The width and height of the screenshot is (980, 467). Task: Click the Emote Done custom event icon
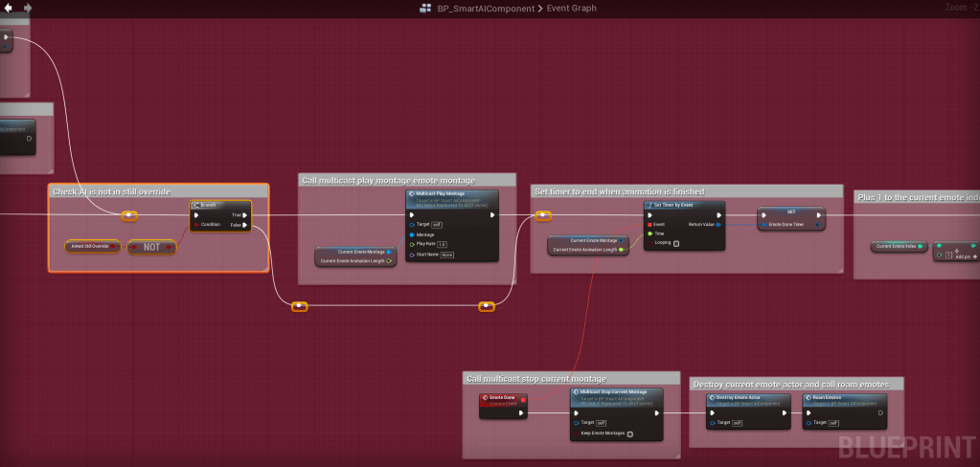[x=485, y=396]
